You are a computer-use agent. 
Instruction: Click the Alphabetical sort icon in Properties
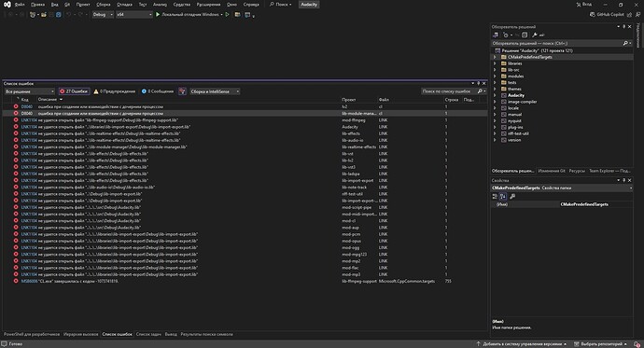coord(503,196)
